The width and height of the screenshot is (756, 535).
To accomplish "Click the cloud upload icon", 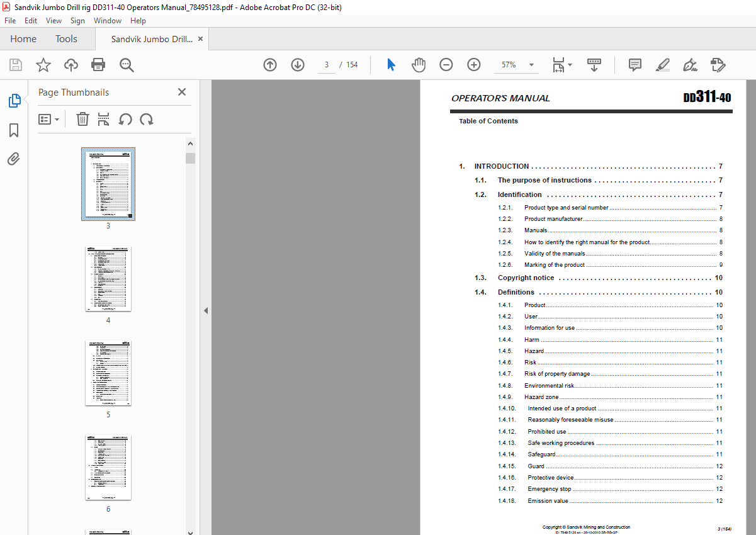I will coord(71,65).
